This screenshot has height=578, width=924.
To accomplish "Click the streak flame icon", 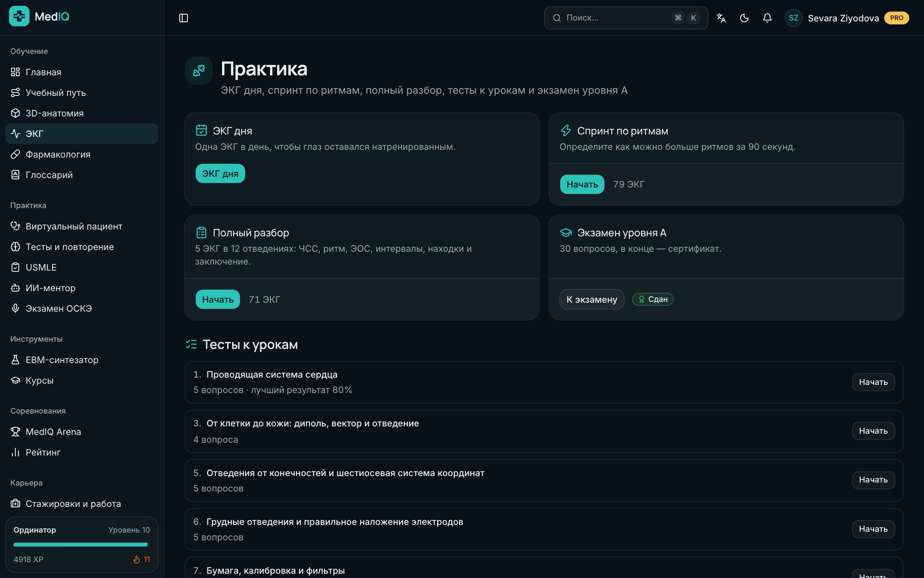I will pos(136,560).
